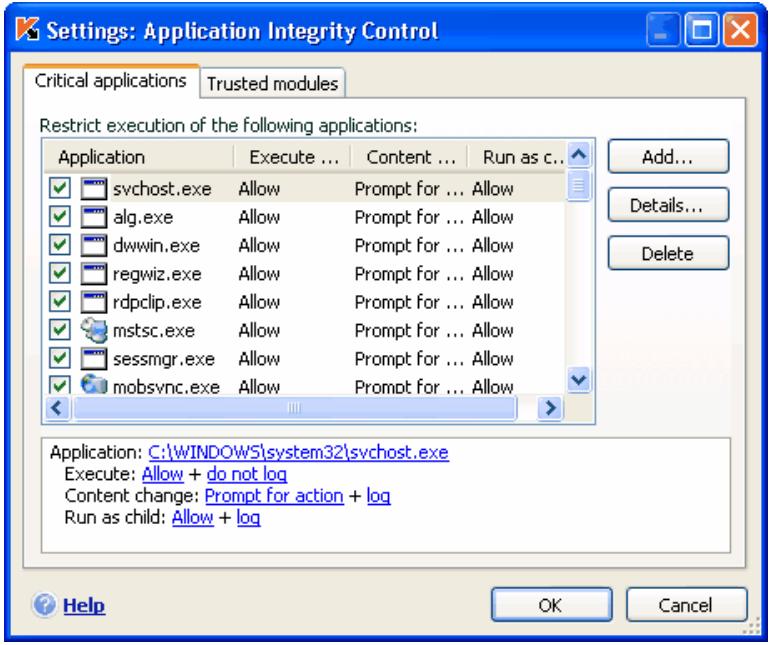This screenshot has height=645, width=773.
Task: Open the Help link
Action: 84,605
